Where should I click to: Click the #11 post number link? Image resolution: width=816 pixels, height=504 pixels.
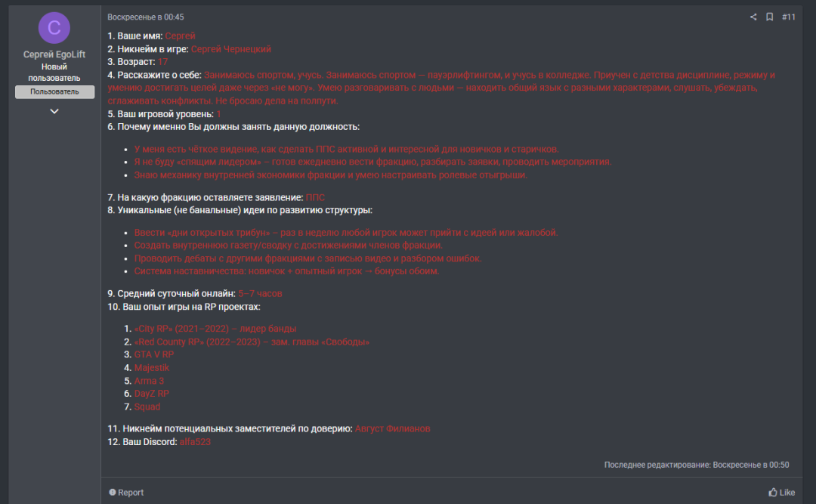pos(789,17)
